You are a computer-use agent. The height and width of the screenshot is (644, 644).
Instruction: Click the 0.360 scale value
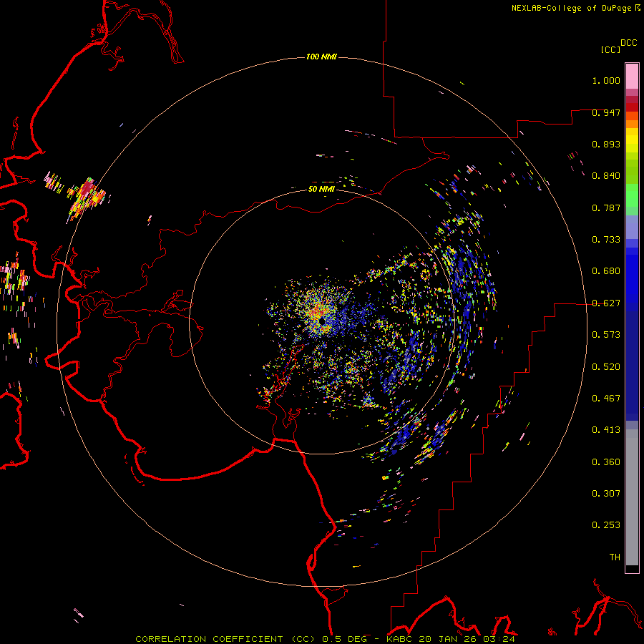[606, 462]
